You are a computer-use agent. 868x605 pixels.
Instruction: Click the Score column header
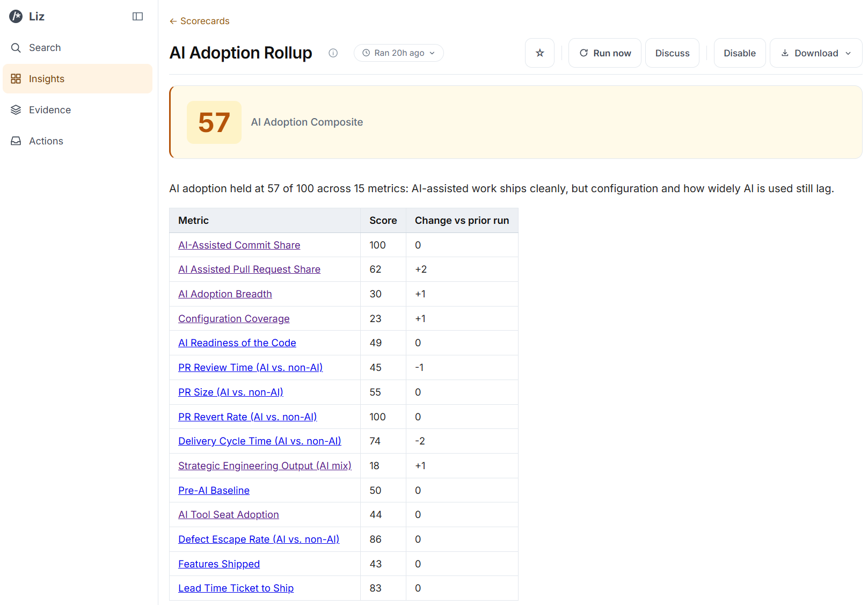[383, 221]
